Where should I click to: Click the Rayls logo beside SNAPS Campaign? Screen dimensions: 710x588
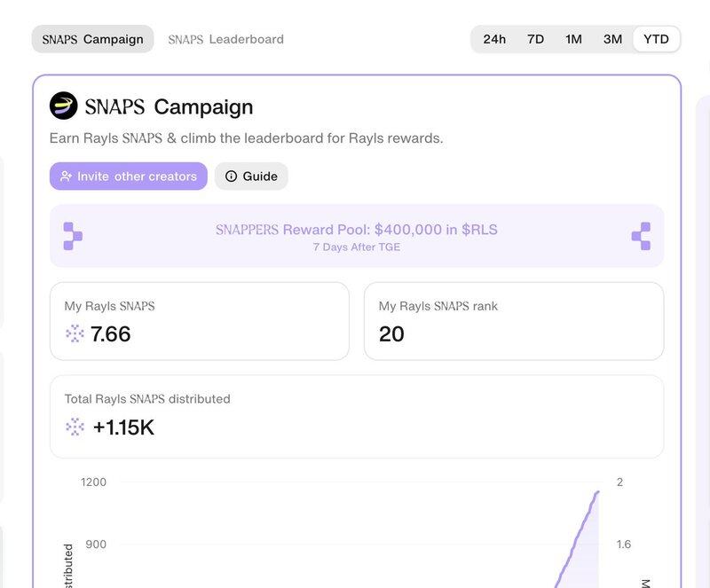63,106
